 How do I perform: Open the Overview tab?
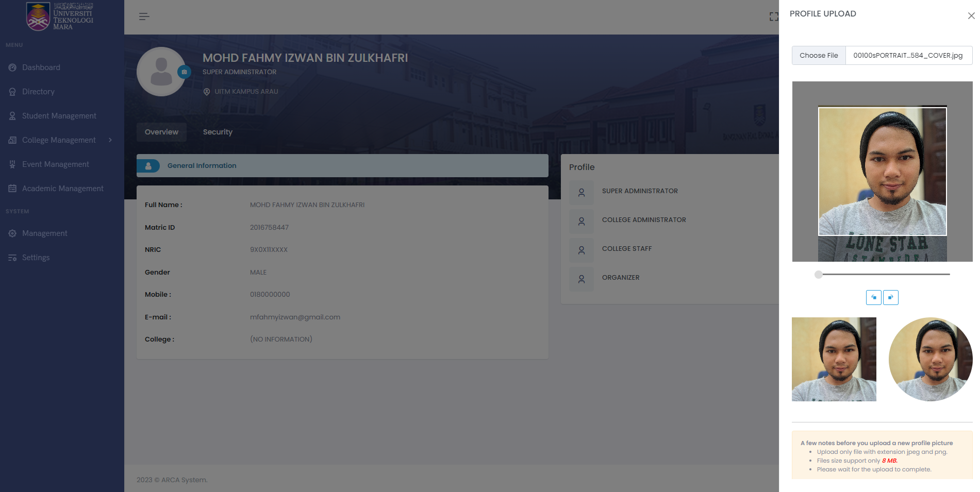click(x=161, y=132)
